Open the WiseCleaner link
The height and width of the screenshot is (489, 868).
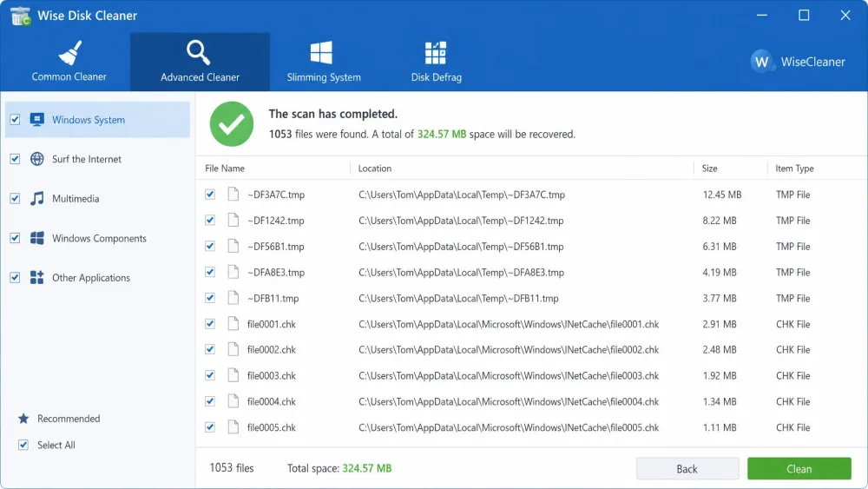(812, 62)
